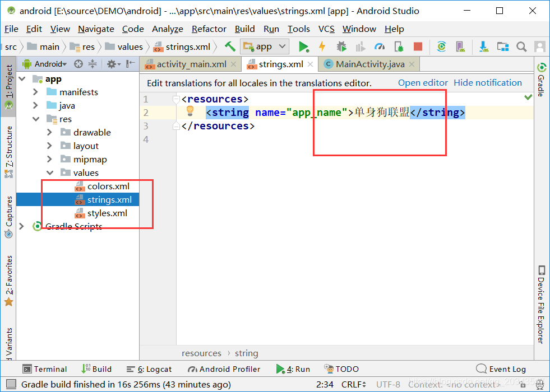
Task: Open the Navigate menu
Action: 96,29
